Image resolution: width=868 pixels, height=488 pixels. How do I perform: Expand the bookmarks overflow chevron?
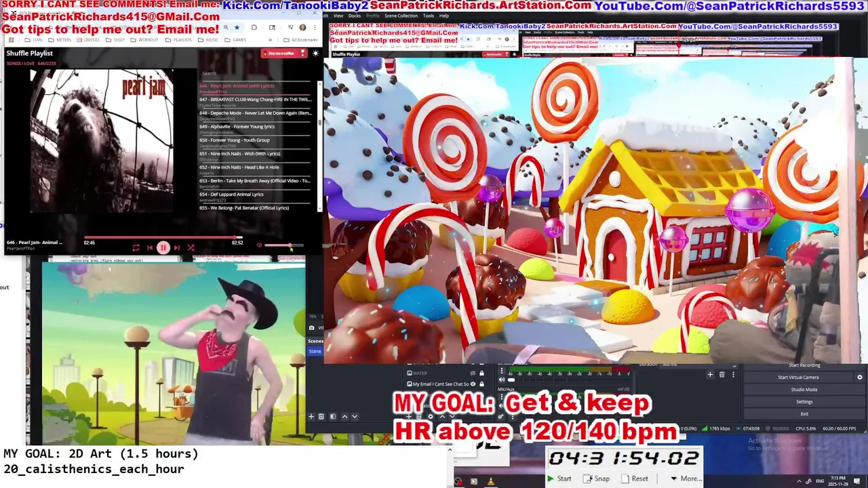click(x=270, y=40)
